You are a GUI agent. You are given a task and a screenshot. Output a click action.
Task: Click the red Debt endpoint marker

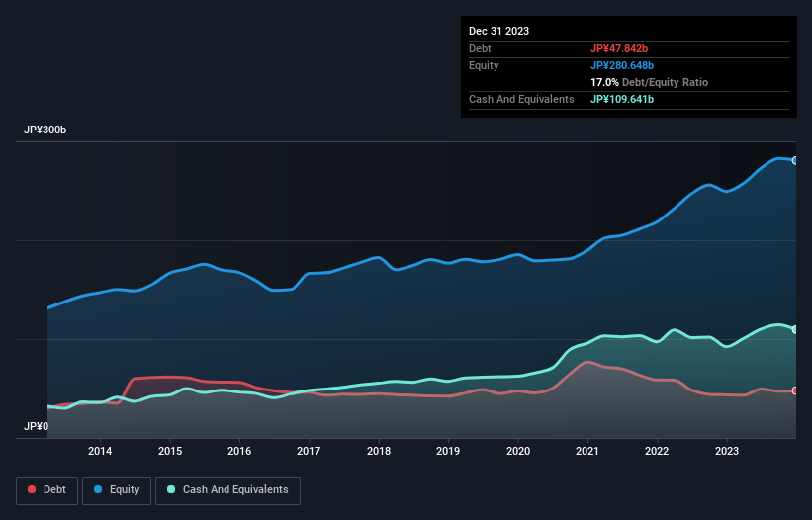[795, 390]
